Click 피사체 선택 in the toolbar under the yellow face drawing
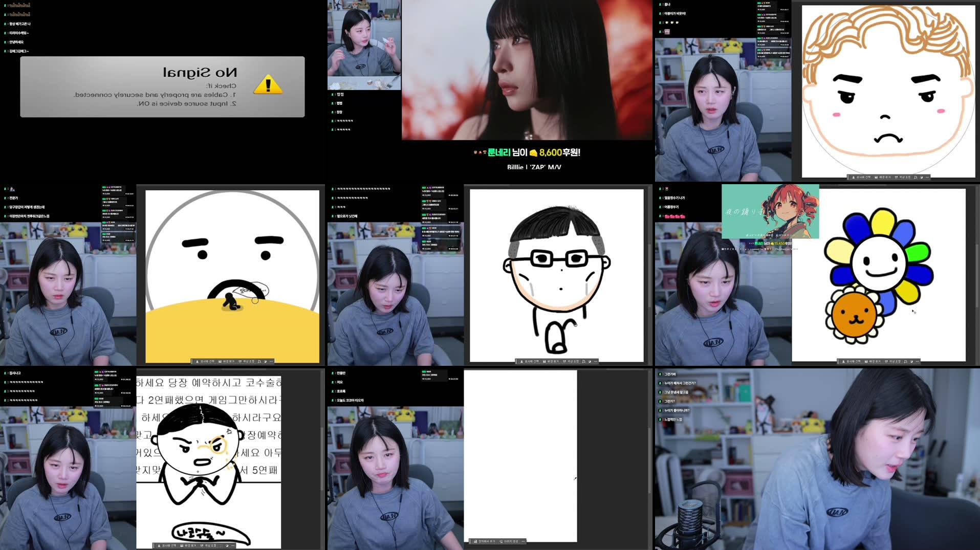 pos(205,361)
